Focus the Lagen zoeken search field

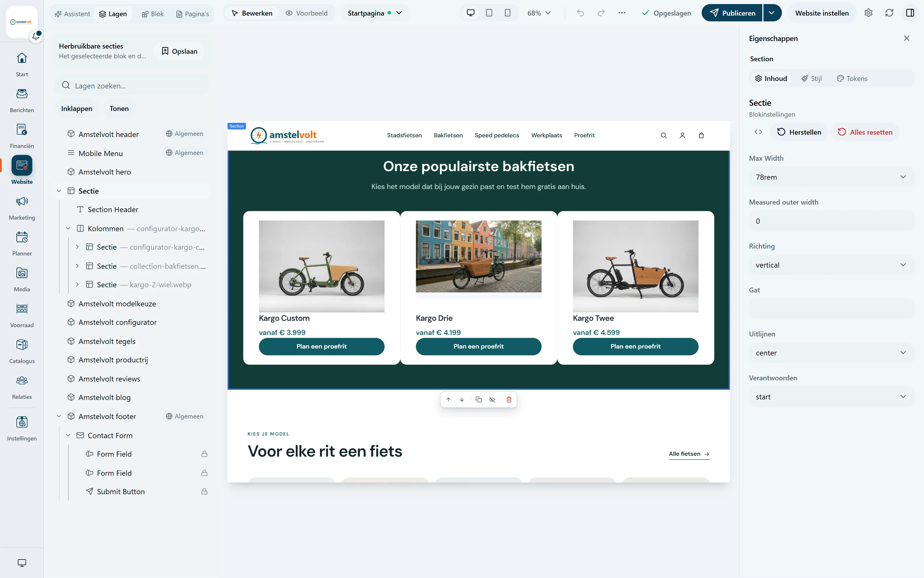point(132,86)
